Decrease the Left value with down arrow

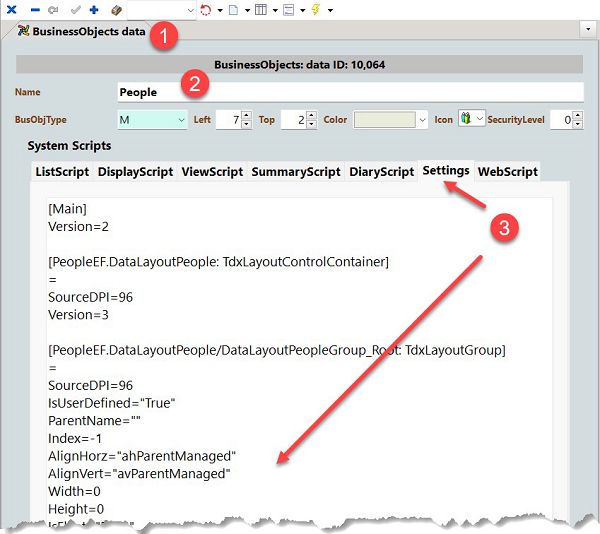247,124
